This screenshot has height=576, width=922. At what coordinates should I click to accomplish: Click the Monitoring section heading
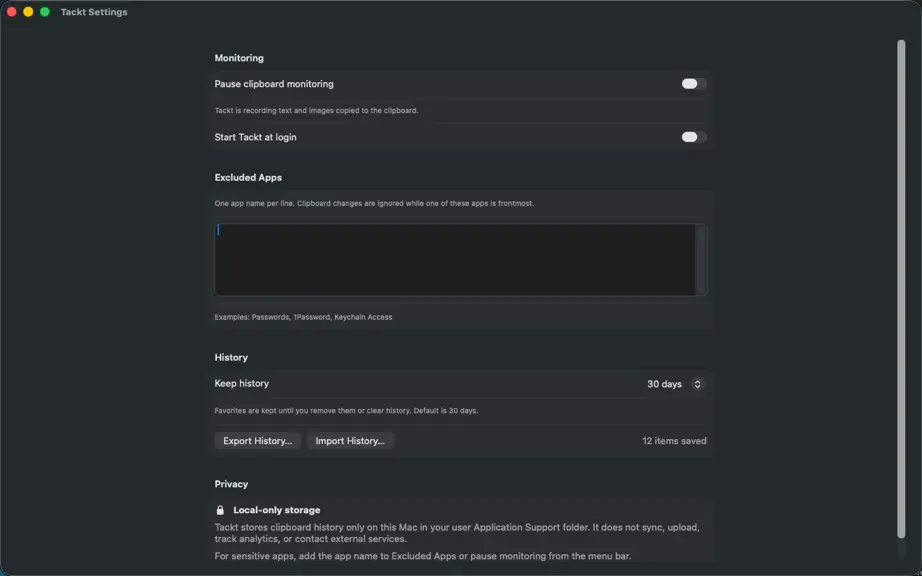coord(239,58)
